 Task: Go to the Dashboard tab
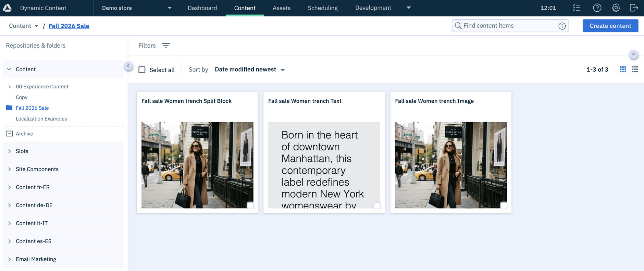202,8
